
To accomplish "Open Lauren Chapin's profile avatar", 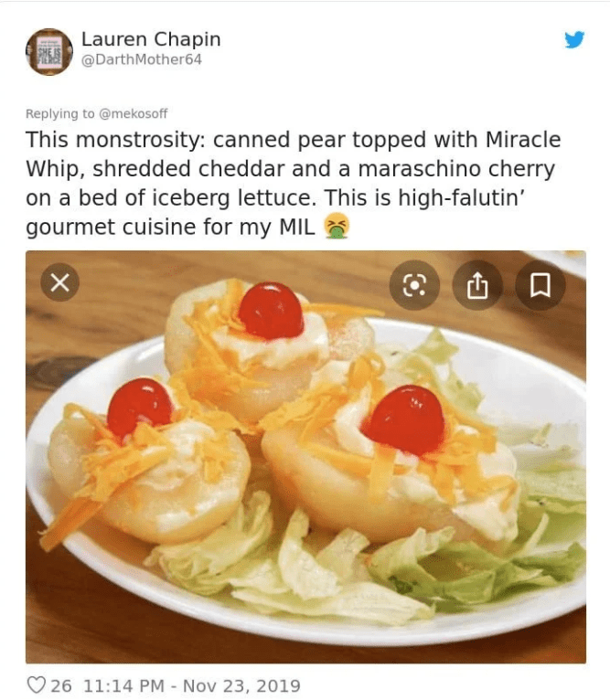I will [x=49, y=52].
